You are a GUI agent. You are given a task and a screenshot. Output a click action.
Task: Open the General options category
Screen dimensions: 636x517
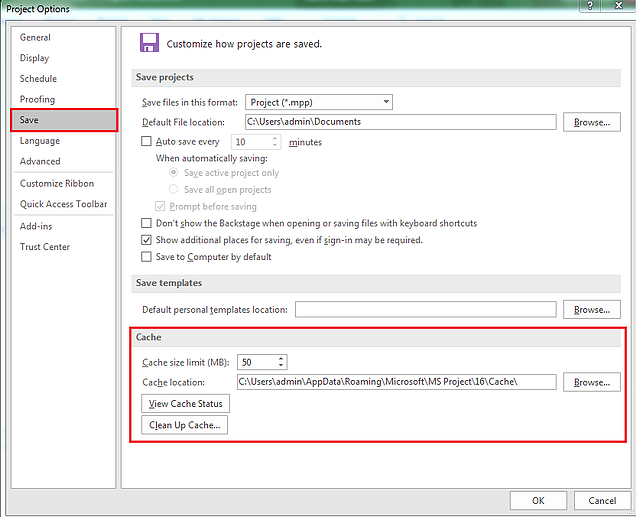point(35,37)
